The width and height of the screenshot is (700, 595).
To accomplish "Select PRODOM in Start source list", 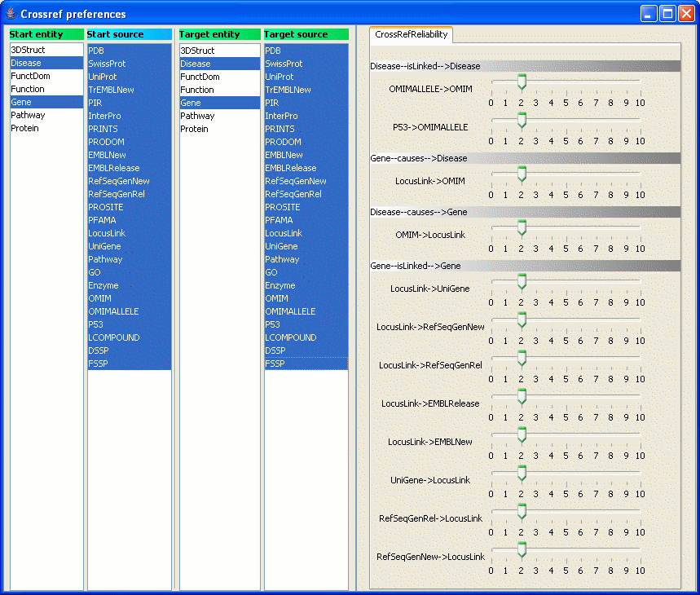I will (130, 142).
